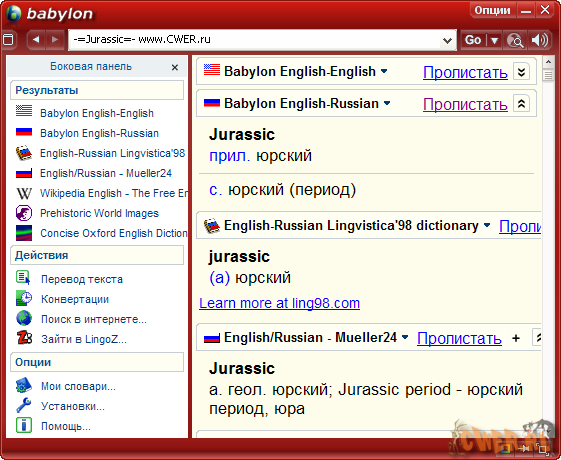
Task: Click the Prehistoric World Images icon
Action: [24, 213]
